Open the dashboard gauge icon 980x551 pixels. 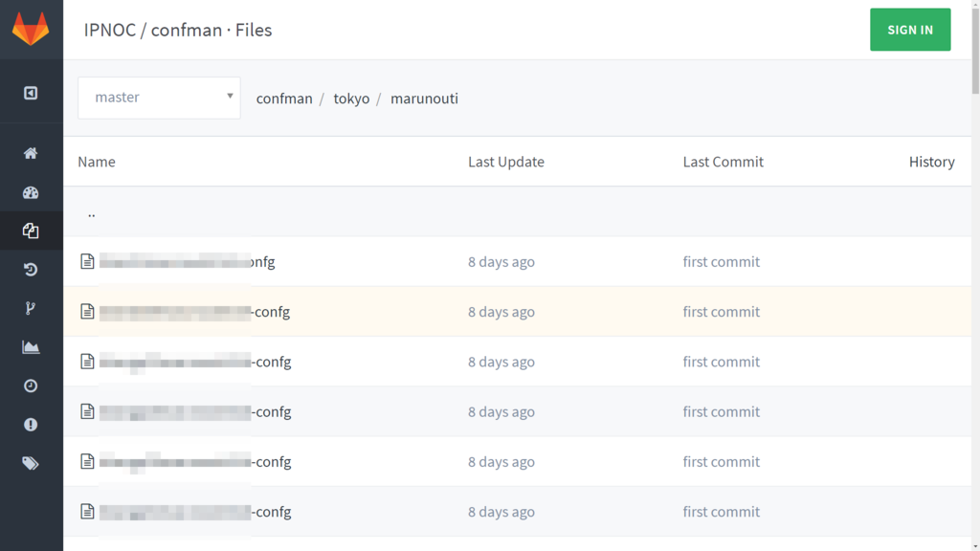point(31,192)
